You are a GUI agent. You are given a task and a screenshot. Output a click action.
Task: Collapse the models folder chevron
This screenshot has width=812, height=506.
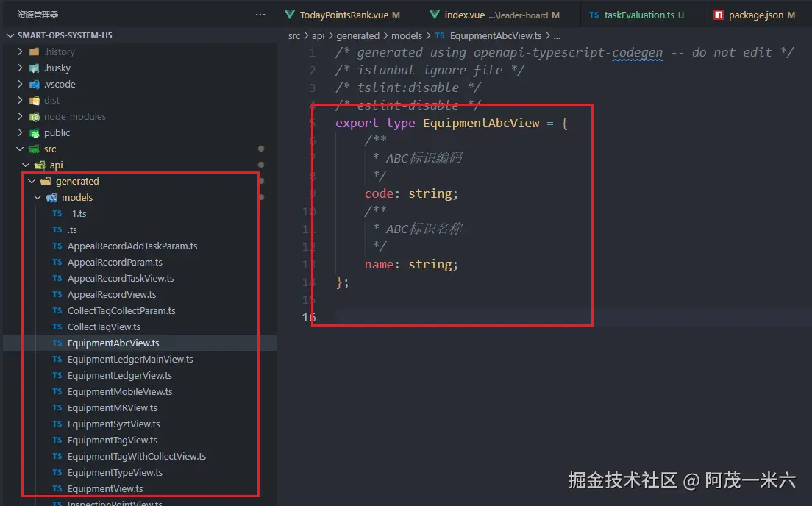tap(38, 197)
